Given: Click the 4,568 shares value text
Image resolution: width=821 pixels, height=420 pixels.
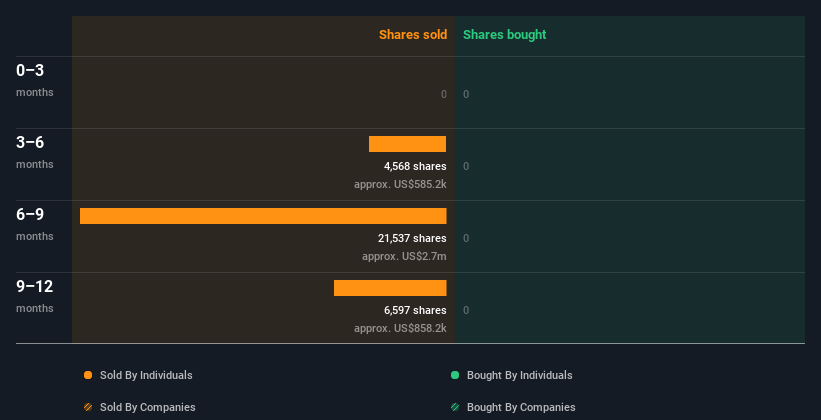Looking at the screenshot, I should coord(415,167).
